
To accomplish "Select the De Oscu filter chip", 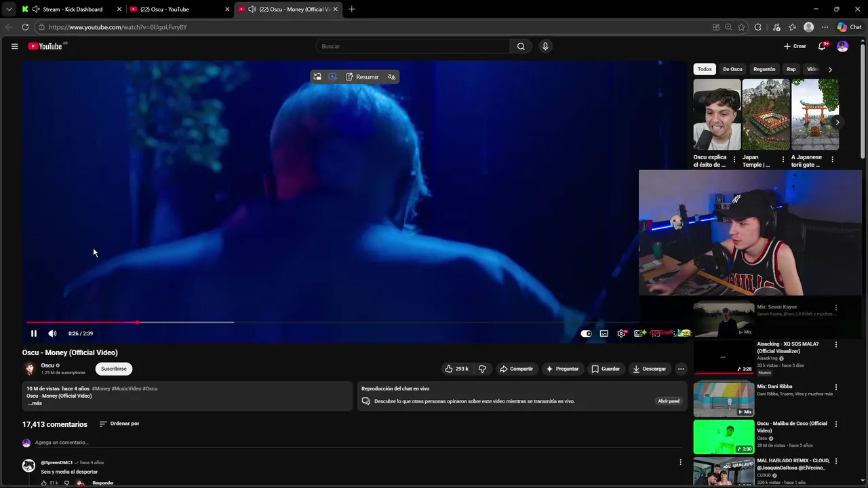I will point(732,69).
